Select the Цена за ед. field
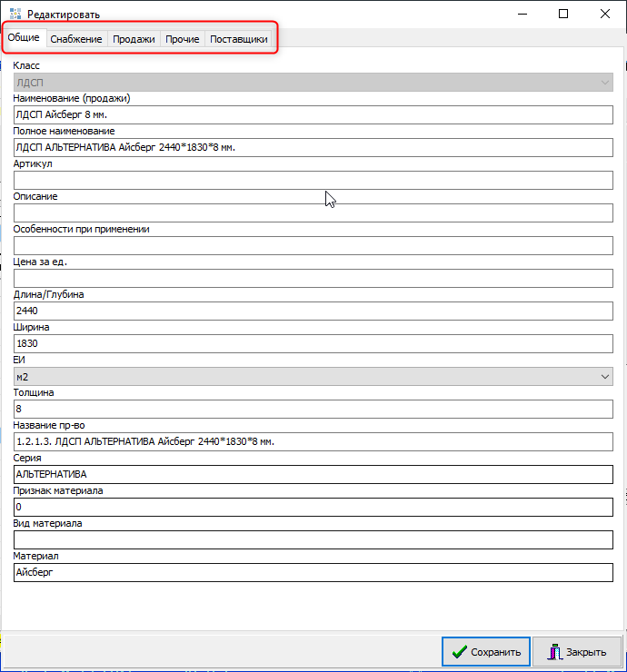The height and width of the screenshot is (672, 627). point(313,279)
